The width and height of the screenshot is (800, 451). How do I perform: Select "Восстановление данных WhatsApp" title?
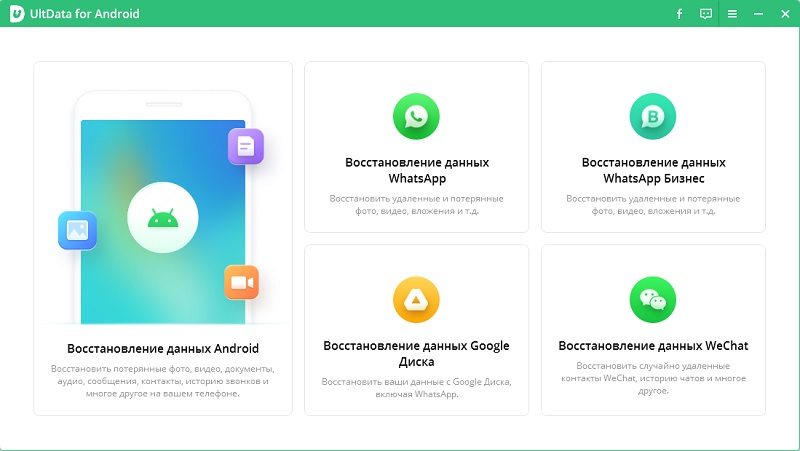416,170
